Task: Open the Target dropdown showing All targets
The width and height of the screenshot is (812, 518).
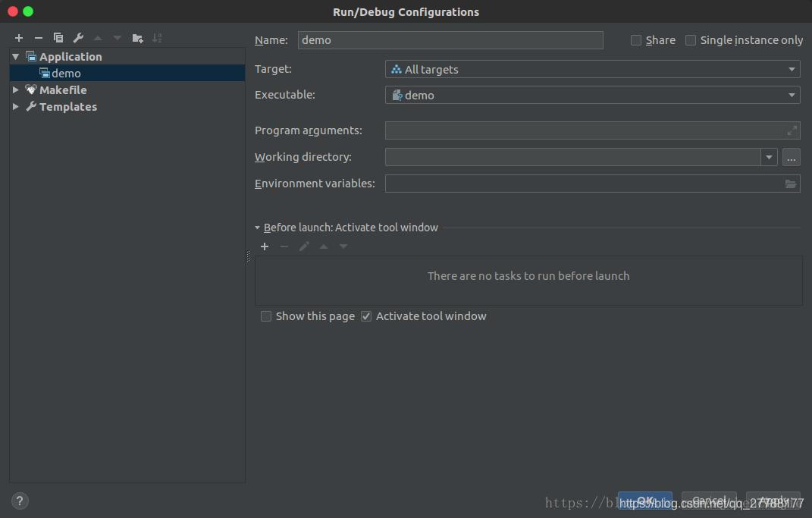Action: tap(592, 69)
